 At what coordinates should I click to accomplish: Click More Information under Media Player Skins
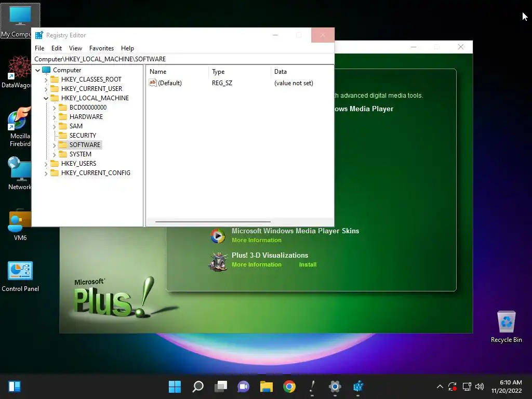coord(257,240)
